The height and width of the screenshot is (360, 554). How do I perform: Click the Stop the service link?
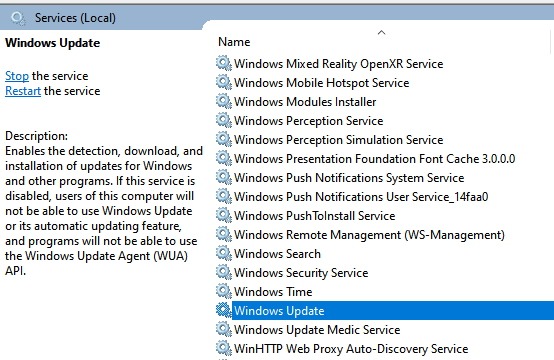(x=17, y=76)
